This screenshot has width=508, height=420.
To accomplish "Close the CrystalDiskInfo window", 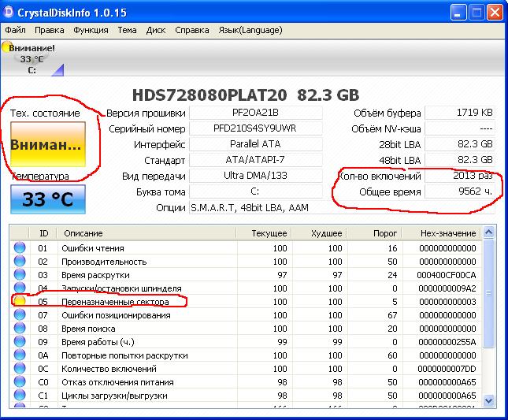I will coord(495,13).
